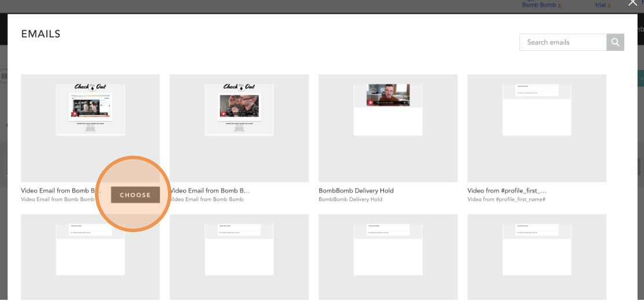Click play icon on BombBomb Delivery Hold preview
This screenshot has width=644, height=301.
tap(371, 102)
